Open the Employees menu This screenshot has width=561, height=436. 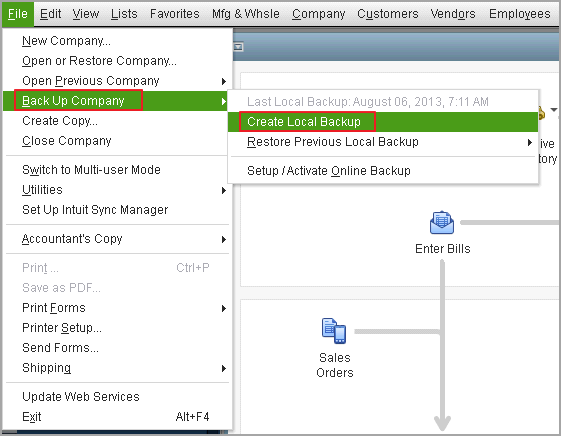coord(519,14)
